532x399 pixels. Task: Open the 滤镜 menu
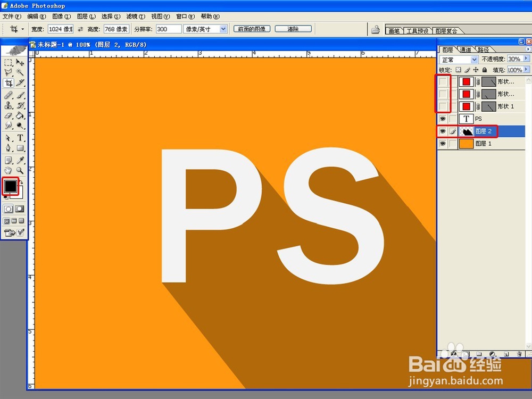[x=136, y=16]
